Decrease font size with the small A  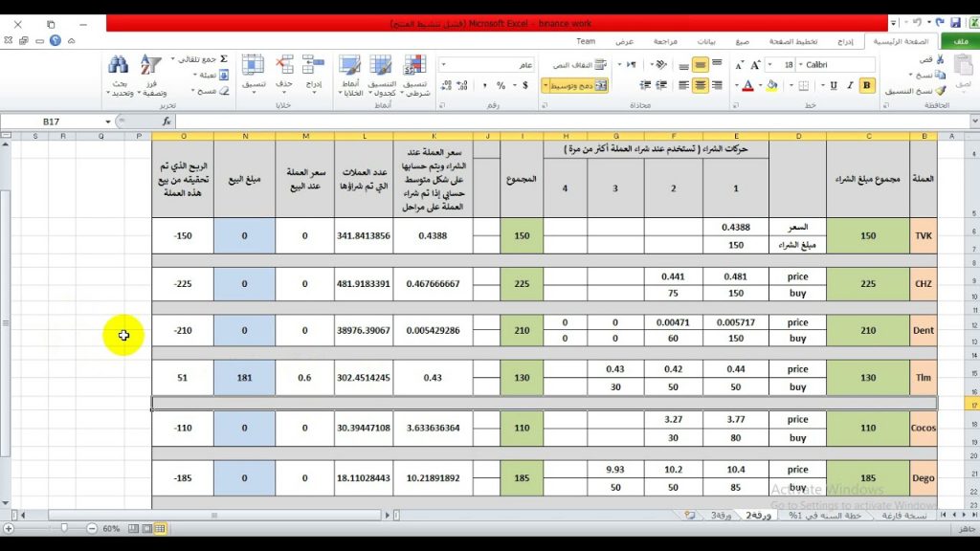coord(740,65)
